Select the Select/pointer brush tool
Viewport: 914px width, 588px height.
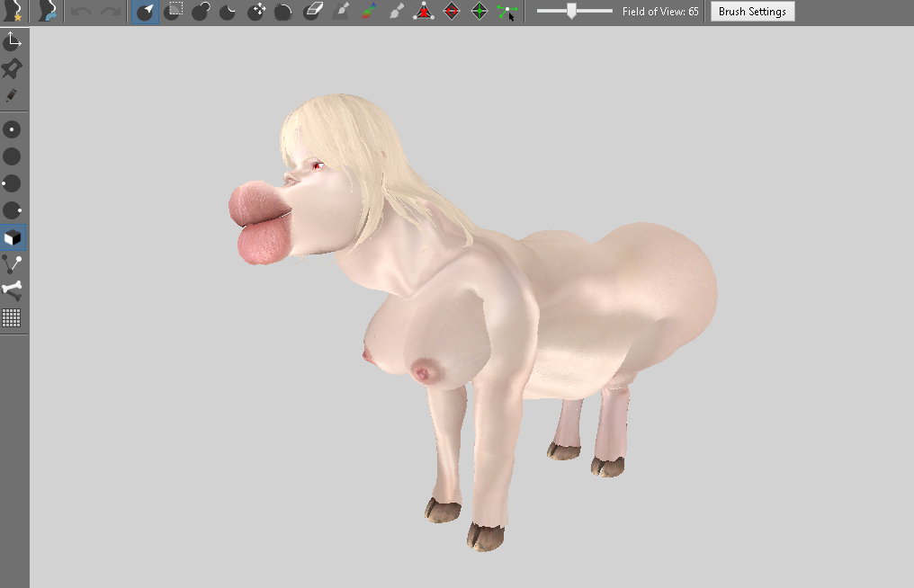145,11
